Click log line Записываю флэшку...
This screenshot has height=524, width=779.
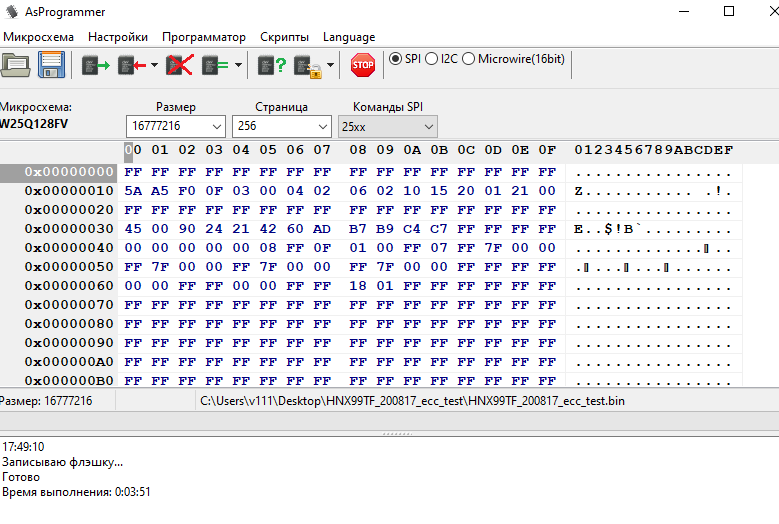(x=62, y=462)
